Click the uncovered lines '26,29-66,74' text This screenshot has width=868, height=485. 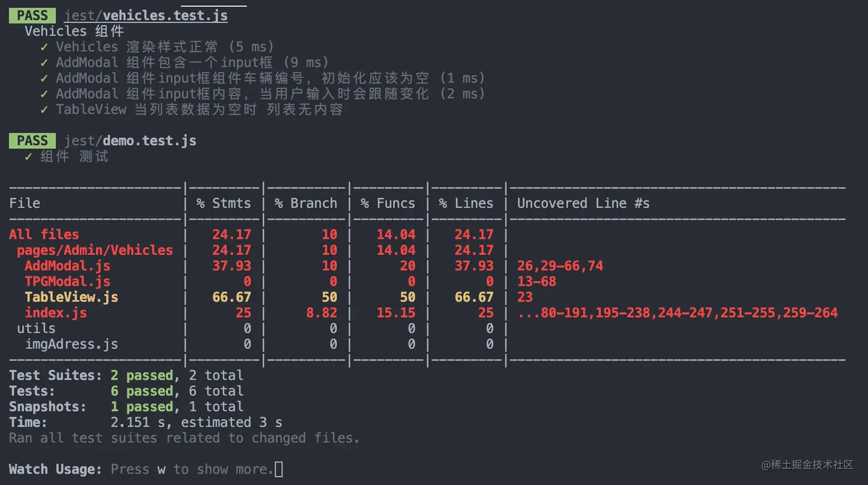click(560, 266)
